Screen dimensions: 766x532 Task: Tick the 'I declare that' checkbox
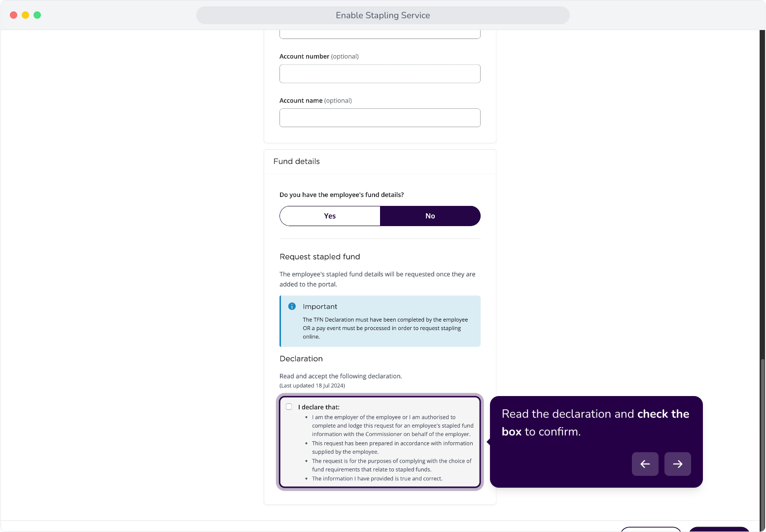point(289,407)
